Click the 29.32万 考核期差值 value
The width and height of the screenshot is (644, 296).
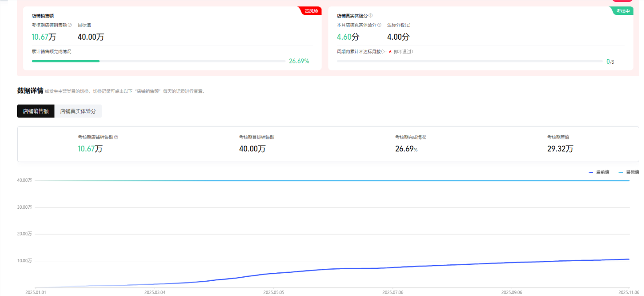pyautogui.click(x=560, y=149)
